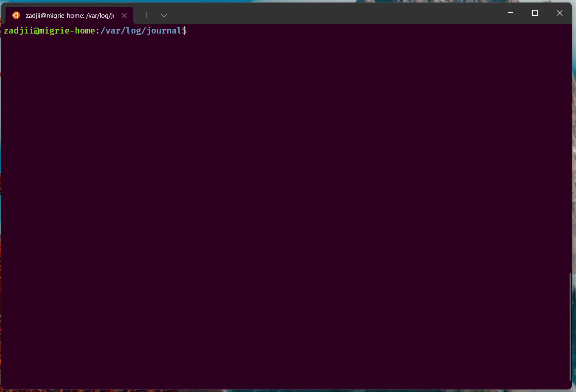This screenshot has width=576, height=392.
Task: Click the maximize square icon
Action: click(534, 13)
